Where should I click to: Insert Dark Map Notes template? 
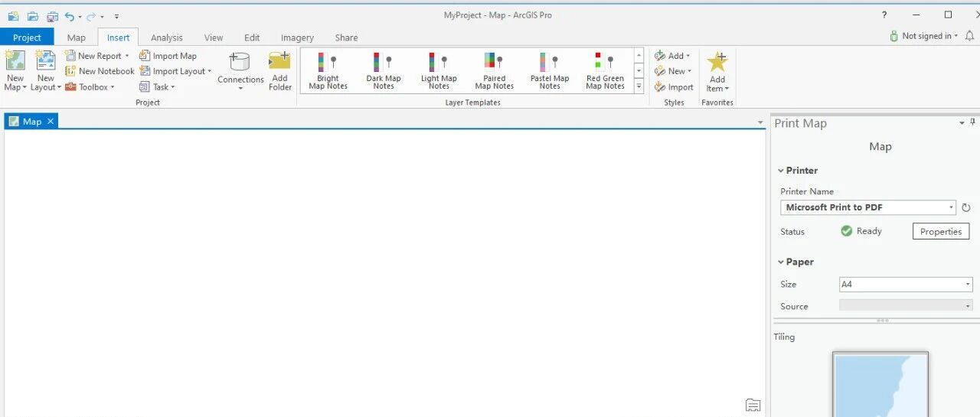tap(384, 71)
